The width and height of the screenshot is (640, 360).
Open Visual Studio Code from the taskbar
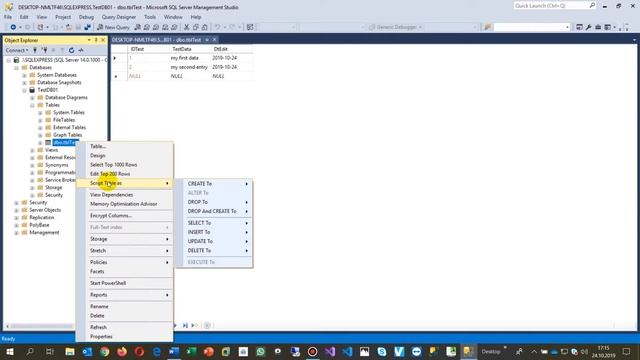click(347, 351)
